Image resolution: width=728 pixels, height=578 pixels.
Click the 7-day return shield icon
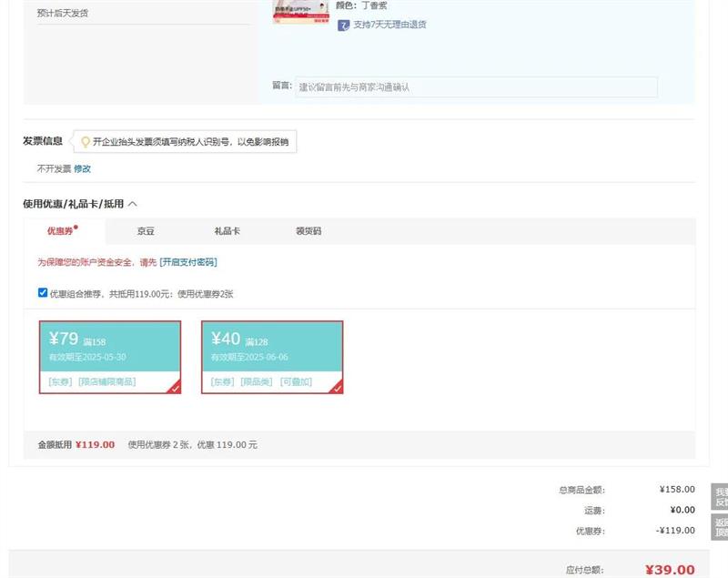[x=343, y=25]
